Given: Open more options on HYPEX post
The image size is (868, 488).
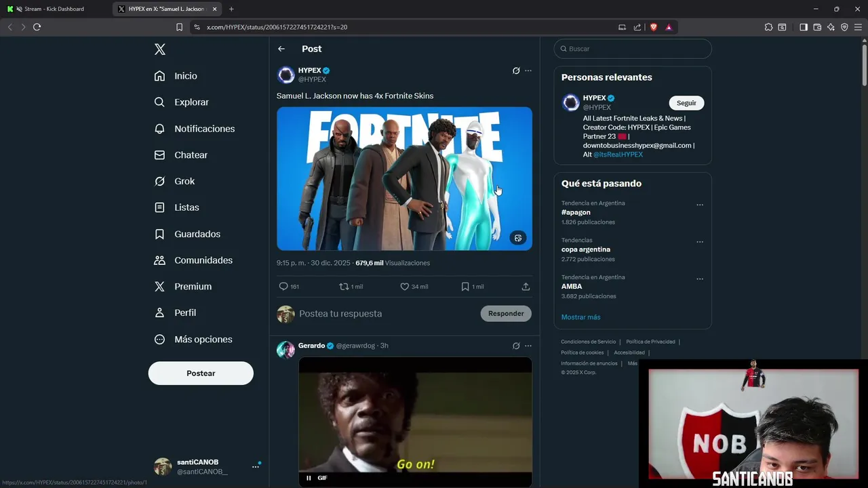Looking at the screenshot, I should [528, 70].
